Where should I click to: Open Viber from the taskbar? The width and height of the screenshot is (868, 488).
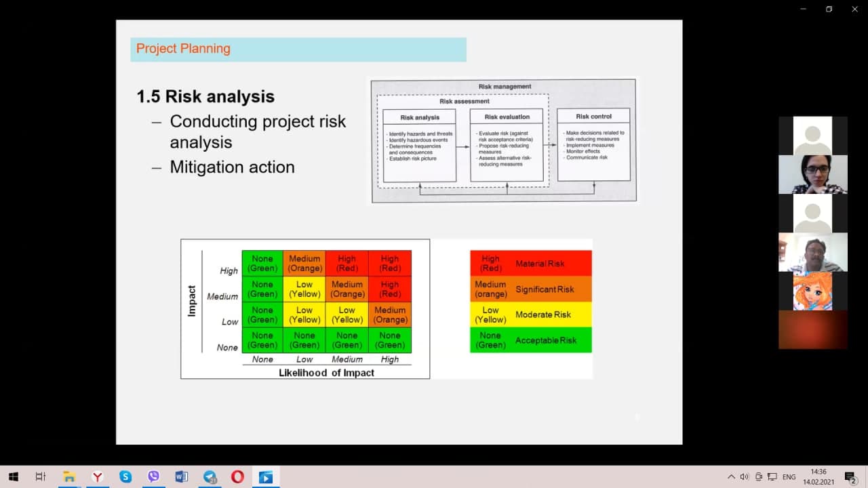click(153, 477)
